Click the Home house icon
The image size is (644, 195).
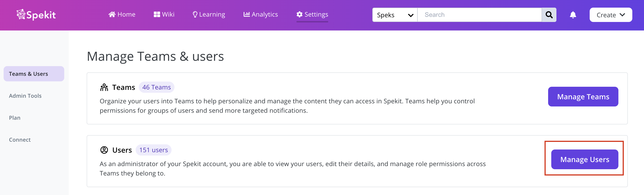[112, 15]
